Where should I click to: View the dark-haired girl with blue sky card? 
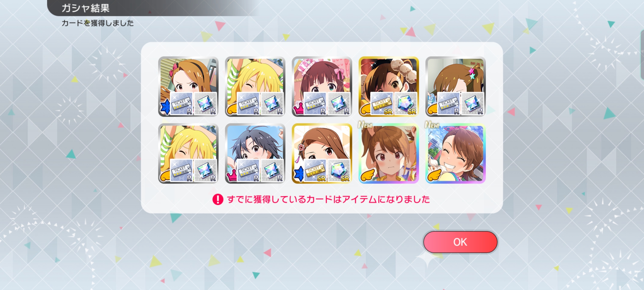pyautogui.click(x=255, y=154)
